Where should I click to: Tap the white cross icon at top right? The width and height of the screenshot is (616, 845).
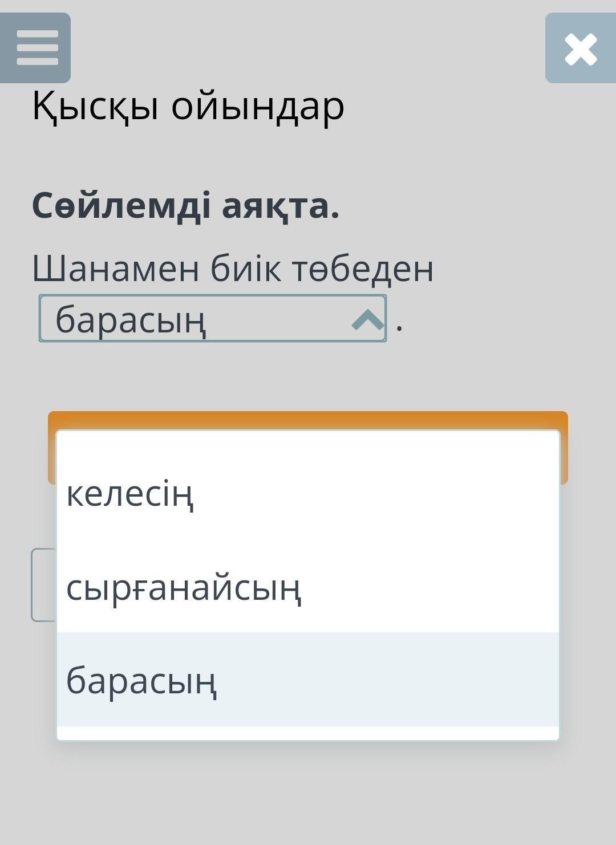(580, 49)
